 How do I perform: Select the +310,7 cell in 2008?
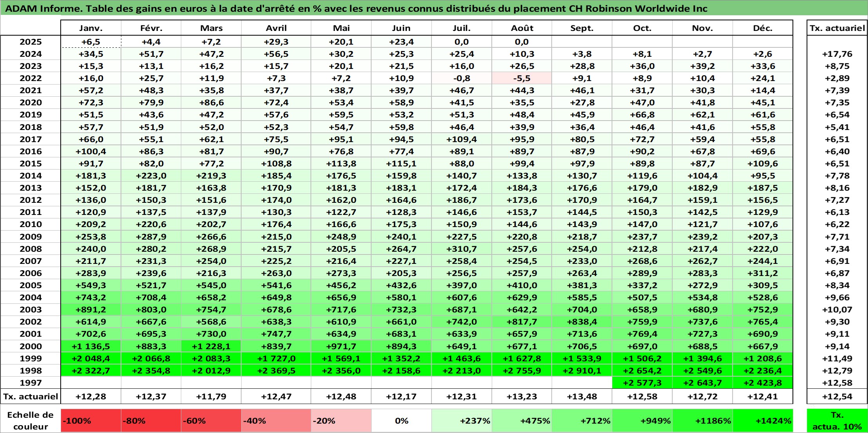point(462,249)
